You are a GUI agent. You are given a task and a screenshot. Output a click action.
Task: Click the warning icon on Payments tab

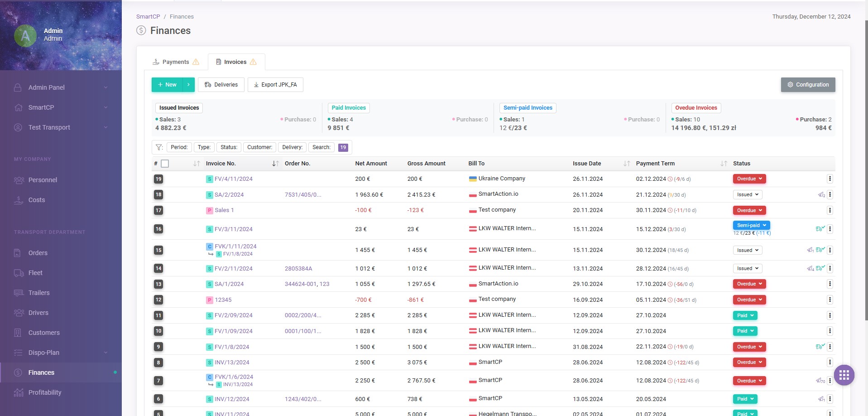click(196, 62)
